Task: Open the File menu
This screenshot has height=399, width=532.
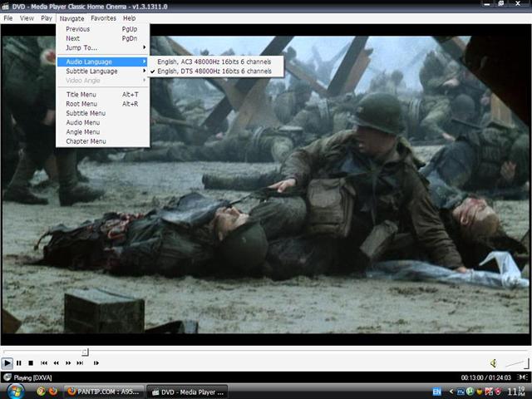Action: click(7, 18)
